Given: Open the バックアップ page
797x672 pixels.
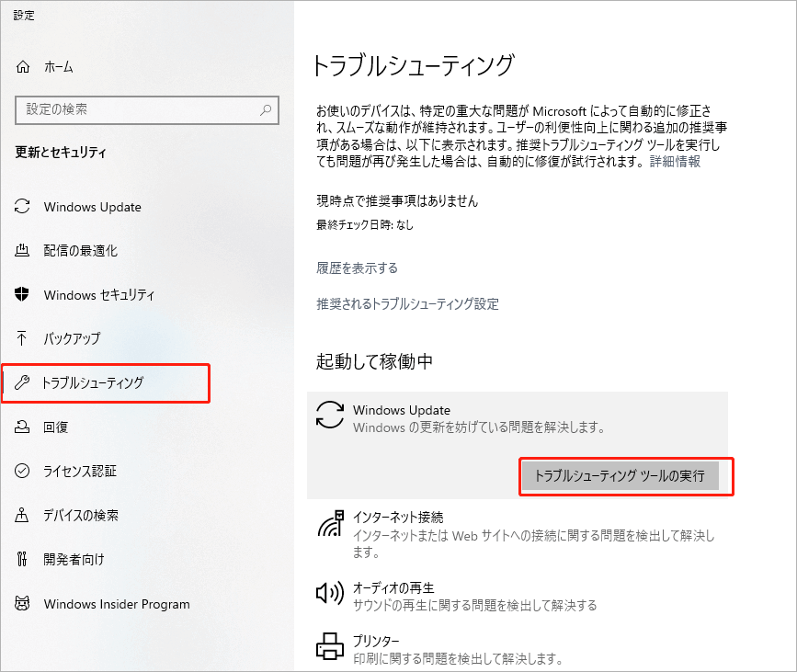Looking at the screenshot, I should coord(72,338).
